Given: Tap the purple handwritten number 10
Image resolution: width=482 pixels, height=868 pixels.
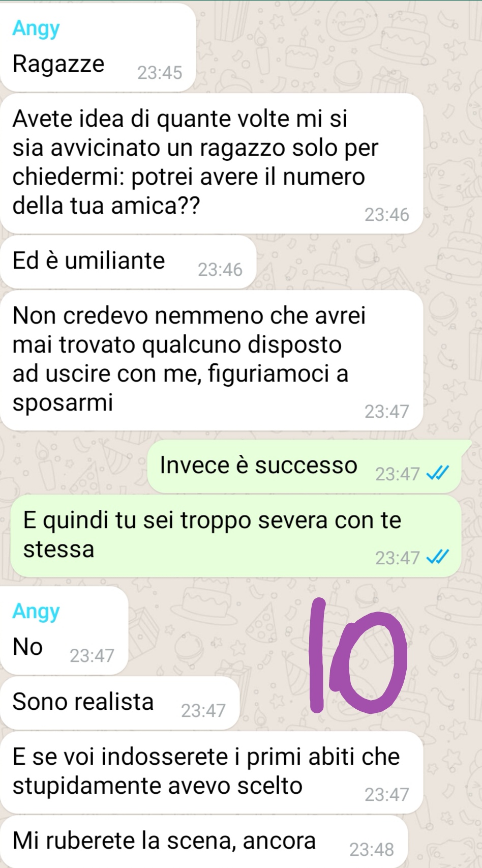Looking at the screenshot, I should (x=358, y=655).
